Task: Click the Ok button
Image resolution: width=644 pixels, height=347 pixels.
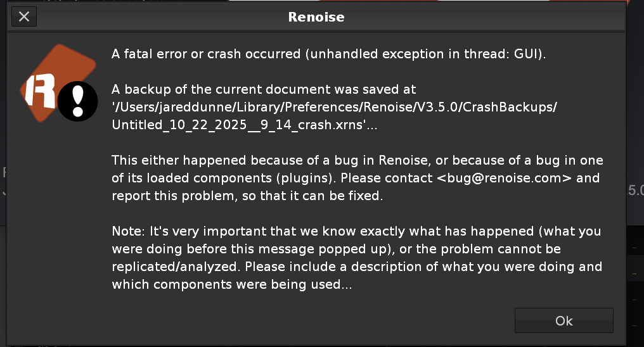Action: pyautogui.click(x=563, y=320)
